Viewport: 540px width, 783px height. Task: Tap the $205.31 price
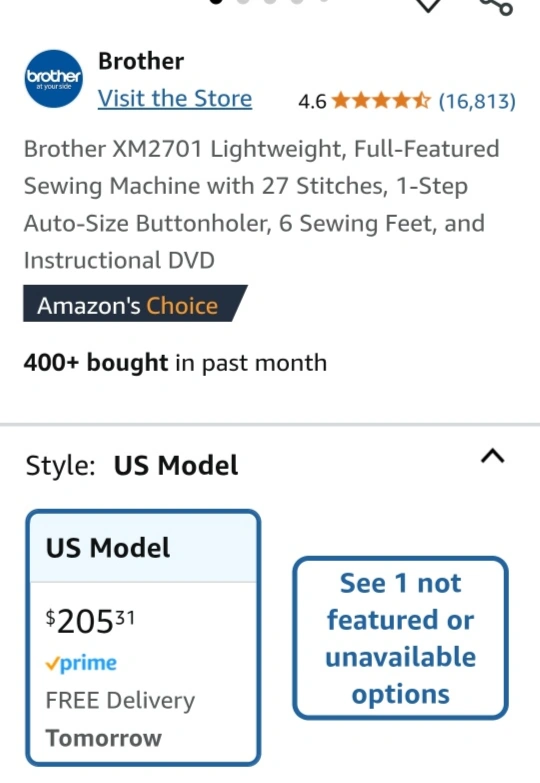tap(90, 621)
